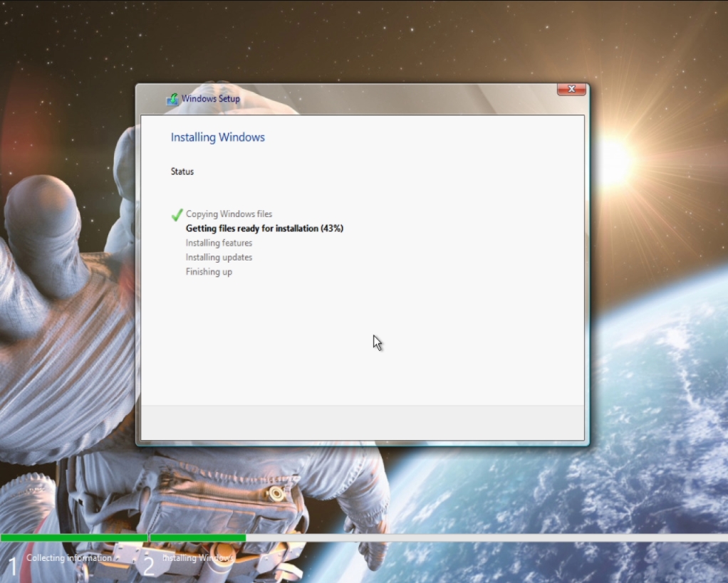Click the 'Collecting information' stage label
Viewport: 728px width, 583px height.
coord(68,558)
